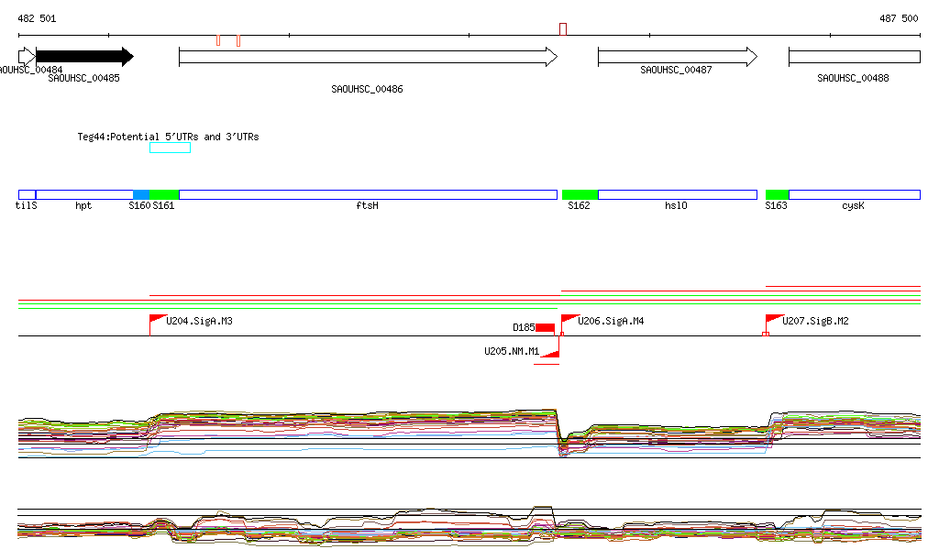939x560 pixels.
Task: Click the green S163 segment
Action: (777, 195)
